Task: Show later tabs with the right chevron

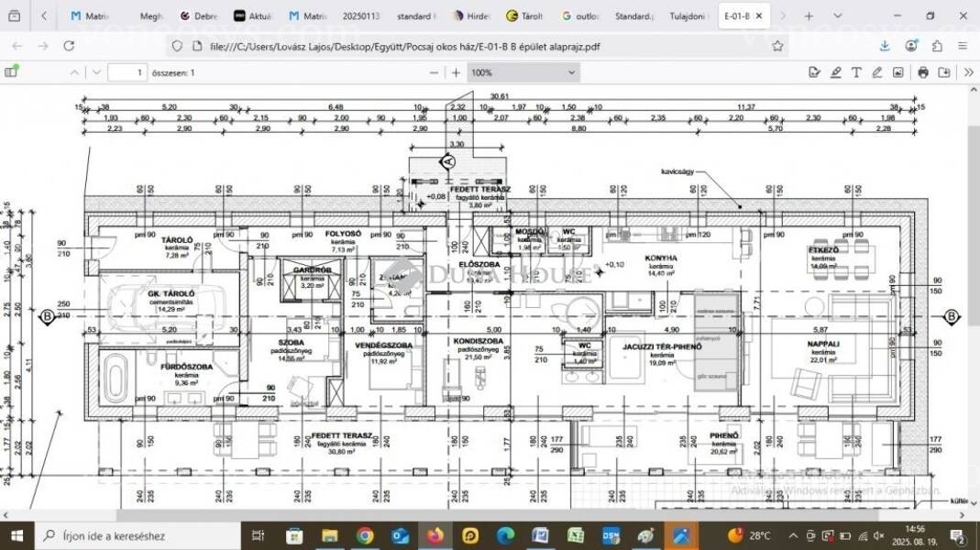Action: point(783,16)
